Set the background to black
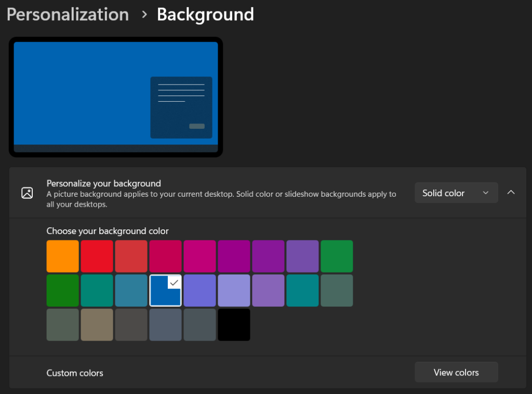 (x=234, y=325)
